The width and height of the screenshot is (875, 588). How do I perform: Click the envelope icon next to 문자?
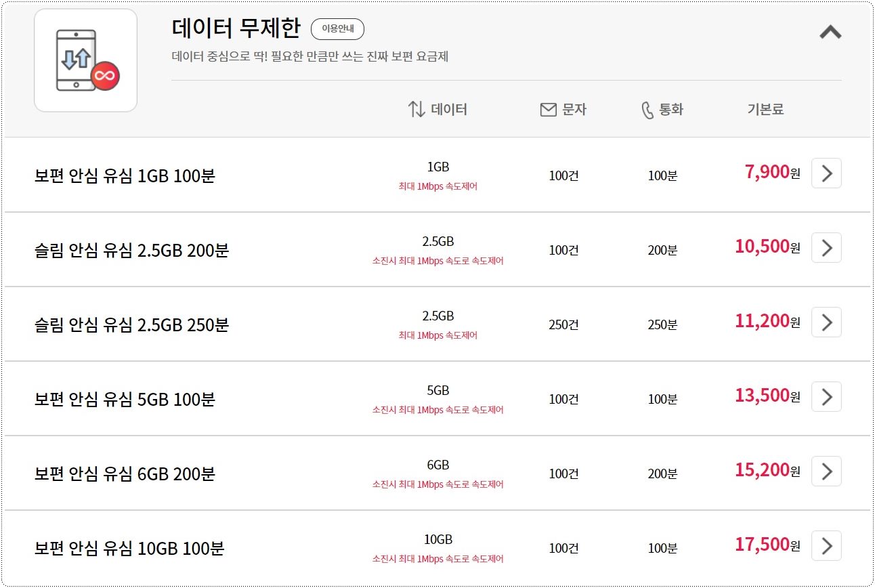tap(547, 108)
